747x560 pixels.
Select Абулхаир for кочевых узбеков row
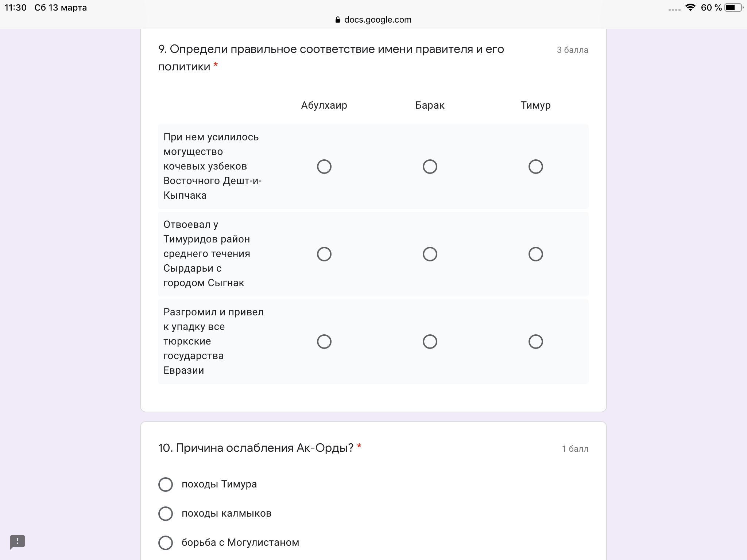click(324, 167)
